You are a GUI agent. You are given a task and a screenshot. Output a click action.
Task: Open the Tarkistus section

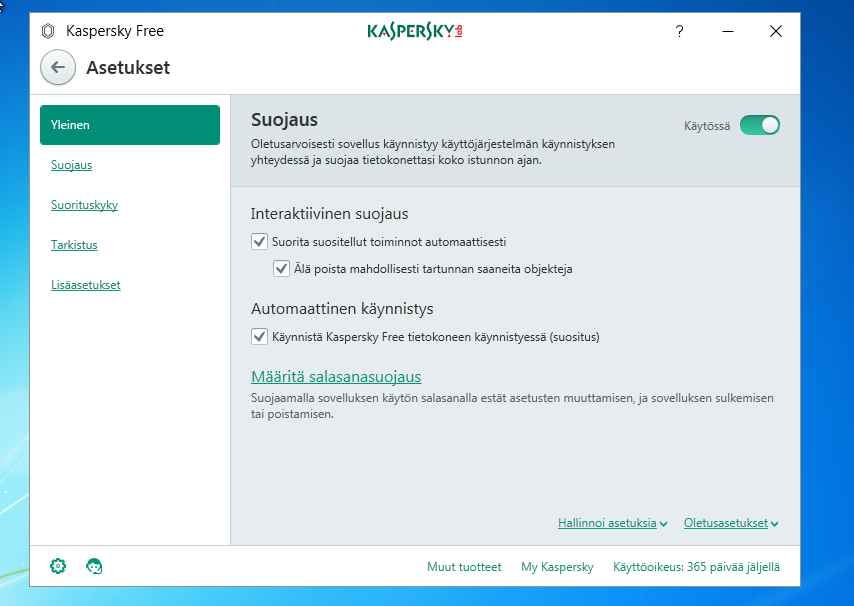tap(74, 245)
